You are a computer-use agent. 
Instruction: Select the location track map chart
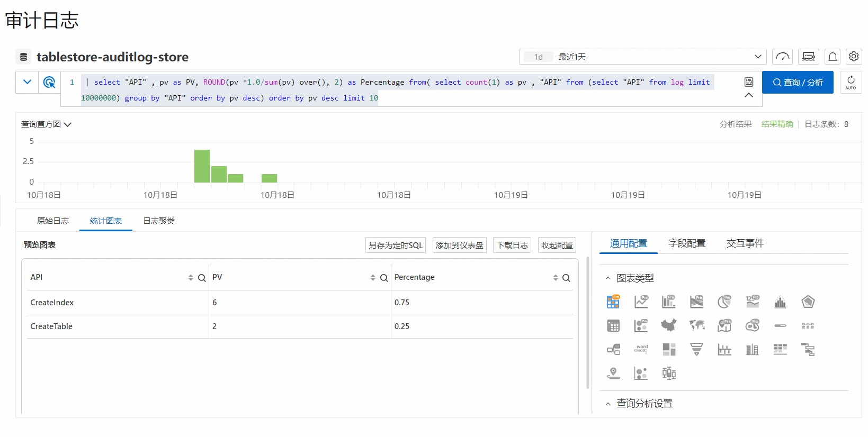coord(613,374)
